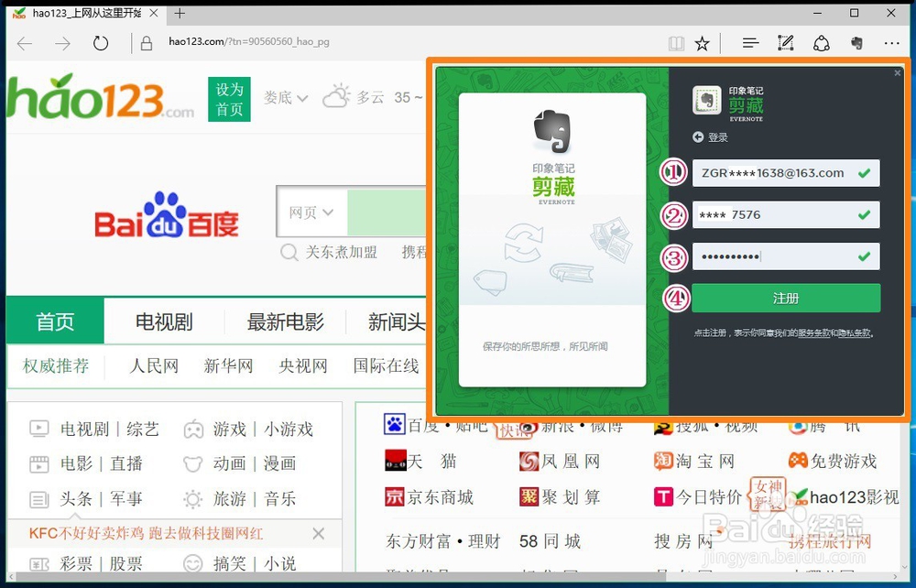Viewport: 916px width, 588px height.
Task: Expand the 娄底 city dropdown
Action: [285, 97]
